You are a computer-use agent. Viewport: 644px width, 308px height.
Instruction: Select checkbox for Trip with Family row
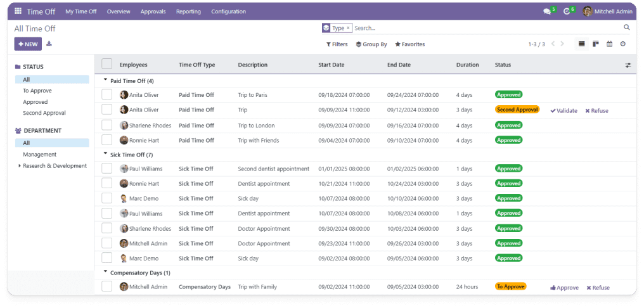pos(106,286)
